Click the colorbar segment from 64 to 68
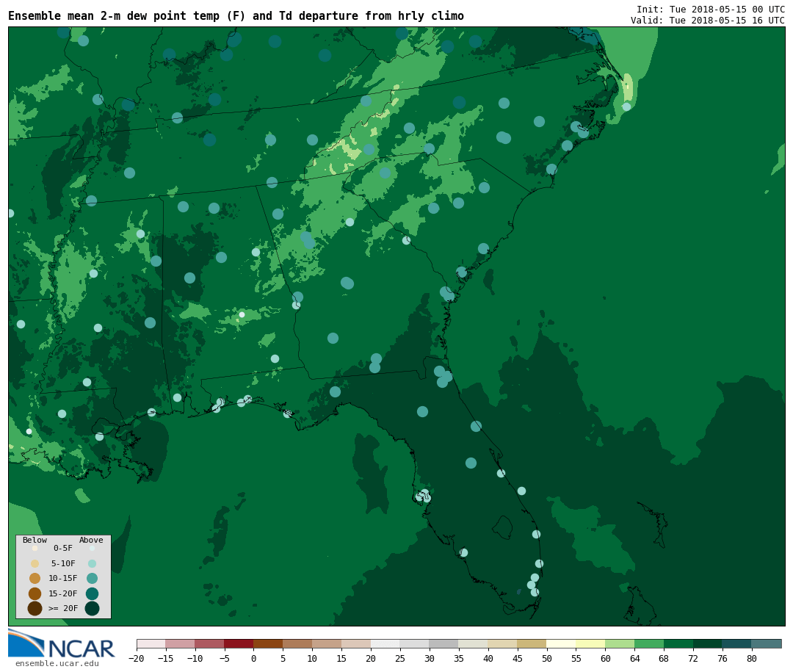The image size is (793, 672). [x=650, y=643]
